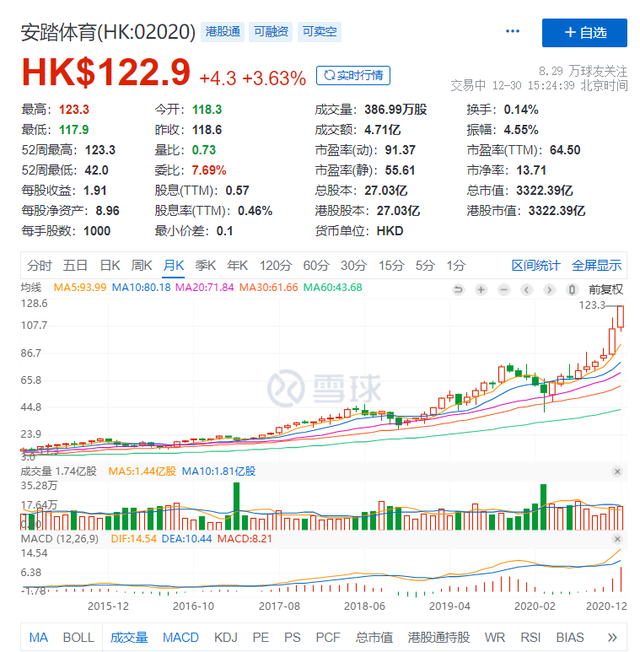Add stock with 自选 button
The image size is (640, 652).
tap(584, 32)
